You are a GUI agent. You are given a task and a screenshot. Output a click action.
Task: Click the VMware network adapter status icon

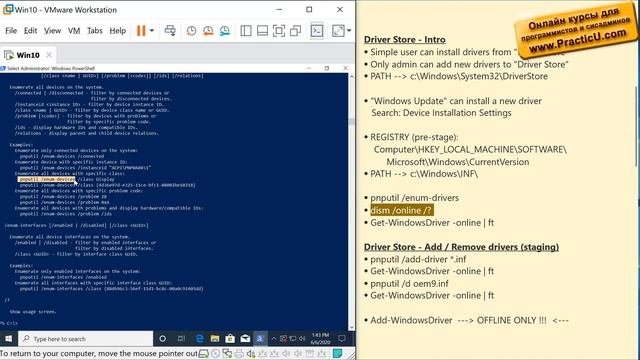[x=227, y=353]
